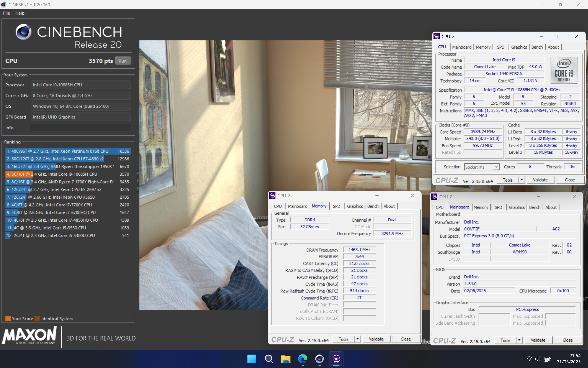Viewport: 588px width, 368px height.
Task: Open File Explorer from taskbar
Action: pyautogui.click(x=286, y=359)
